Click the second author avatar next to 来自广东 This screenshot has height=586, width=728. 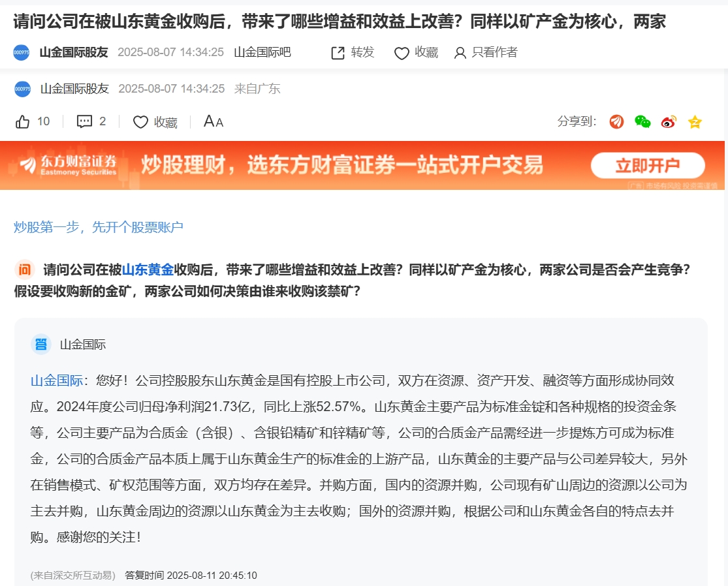pyautogui.click(x=22, y=89)
